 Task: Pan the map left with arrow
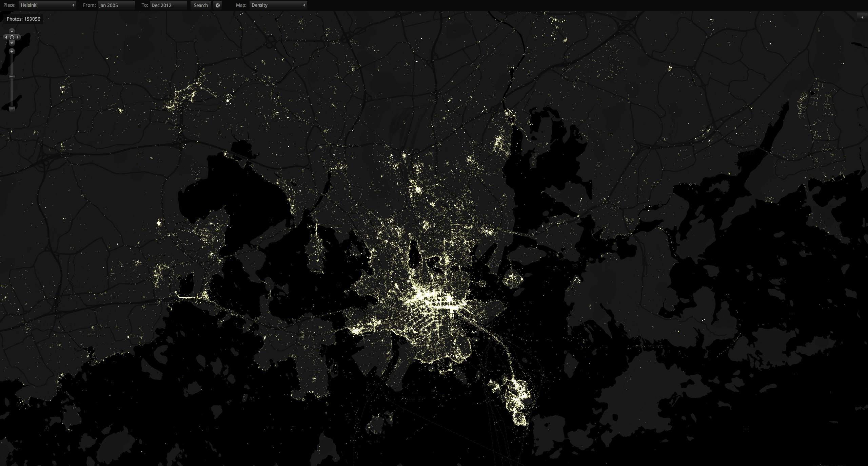click(6, 37)
